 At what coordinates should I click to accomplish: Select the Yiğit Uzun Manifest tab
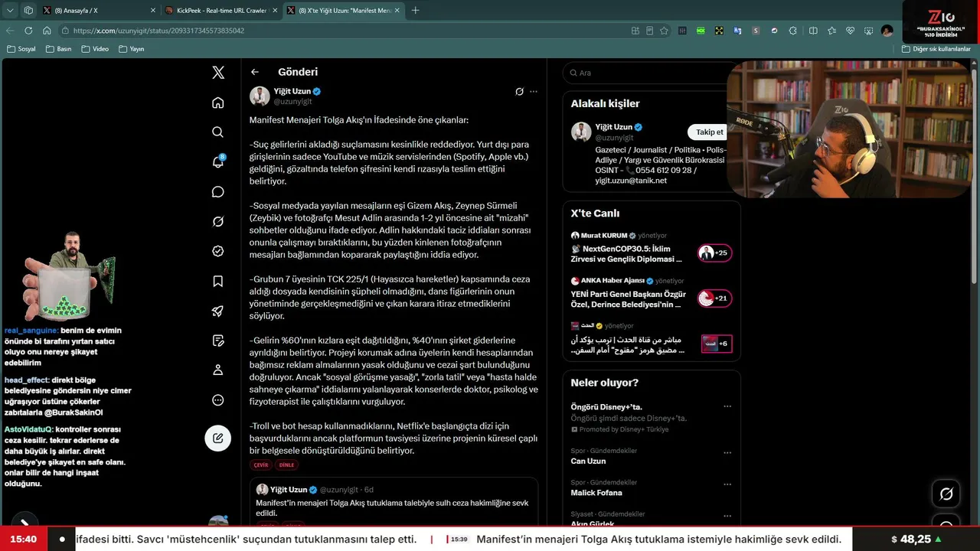(x=343, y=11)
